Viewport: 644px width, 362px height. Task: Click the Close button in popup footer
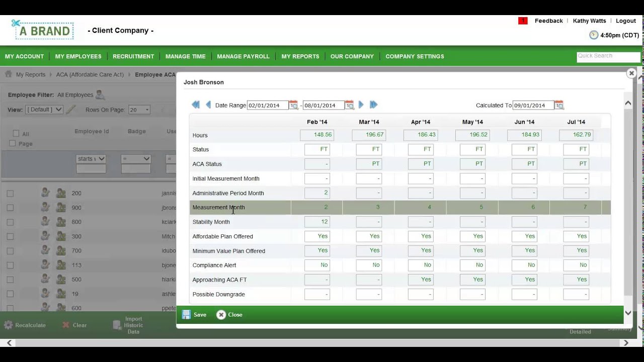click(229, 315)
